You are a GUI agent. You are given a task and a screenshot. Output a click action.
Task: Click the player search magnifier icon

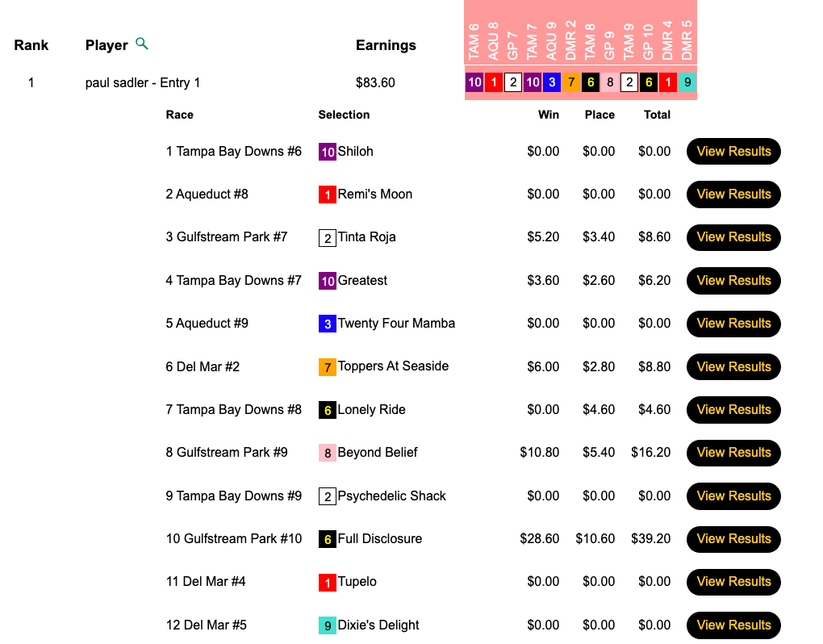pos(142,44)
